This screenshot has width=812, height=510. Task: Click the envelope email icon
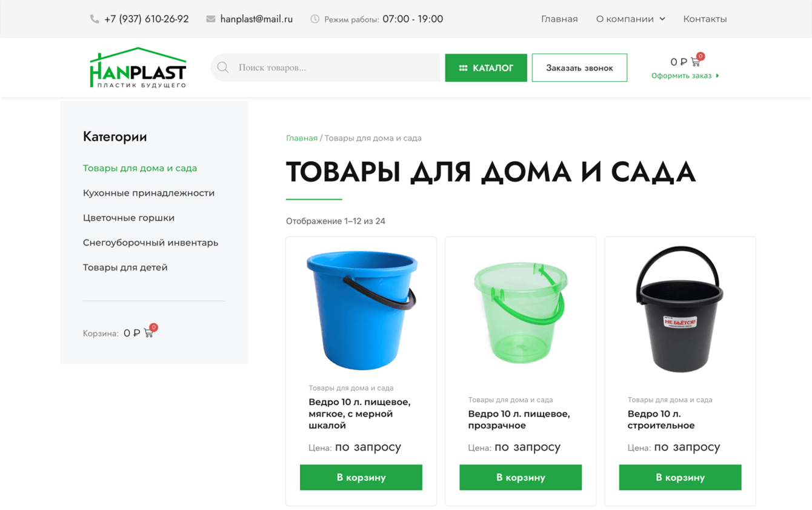point(210,19)
